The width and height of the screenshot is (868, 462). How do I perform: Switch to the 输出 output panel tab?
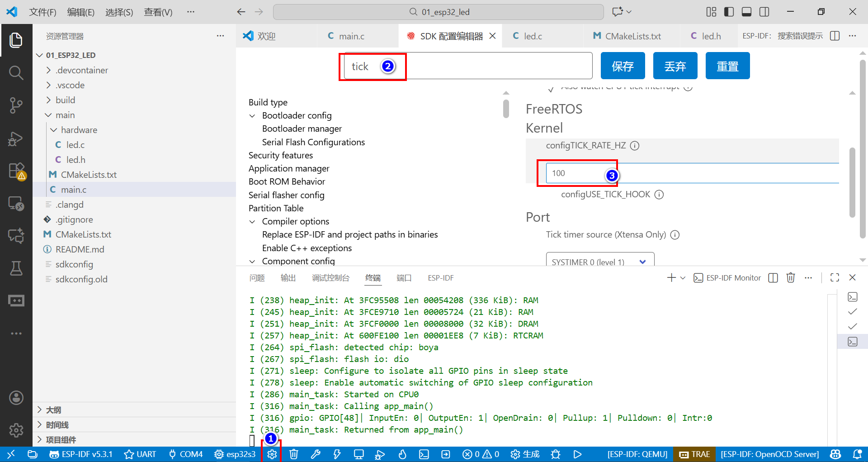point(288,278)
